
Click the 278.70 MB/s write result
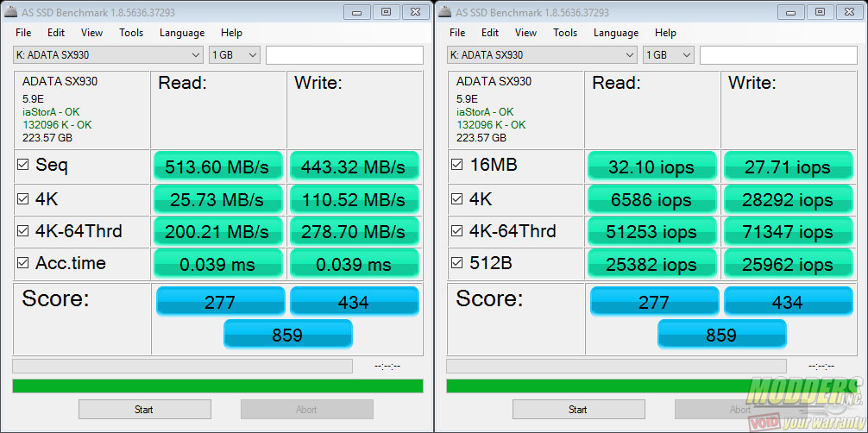[355, 231]
